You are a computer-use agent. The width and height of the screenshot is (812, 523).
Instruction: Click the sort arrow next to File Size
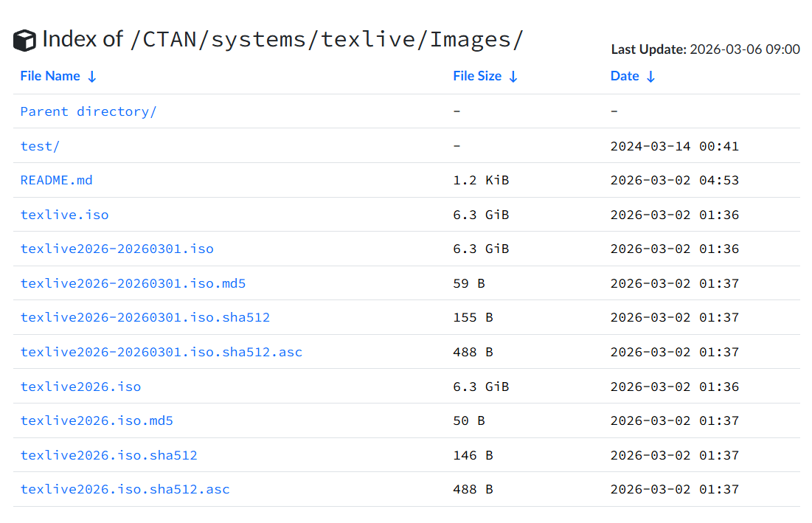pos(513,77)
